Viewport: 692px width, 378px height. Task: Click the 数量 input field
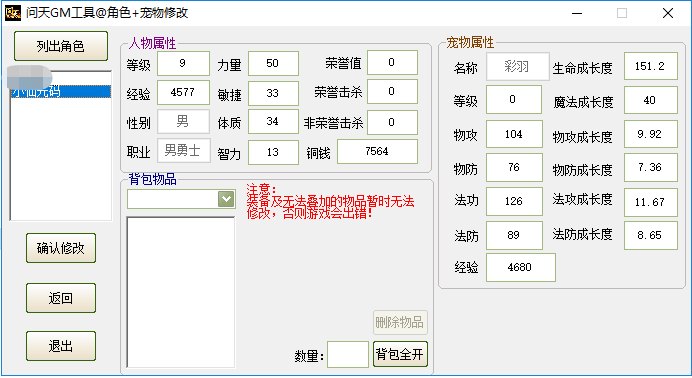pos(348,354)
